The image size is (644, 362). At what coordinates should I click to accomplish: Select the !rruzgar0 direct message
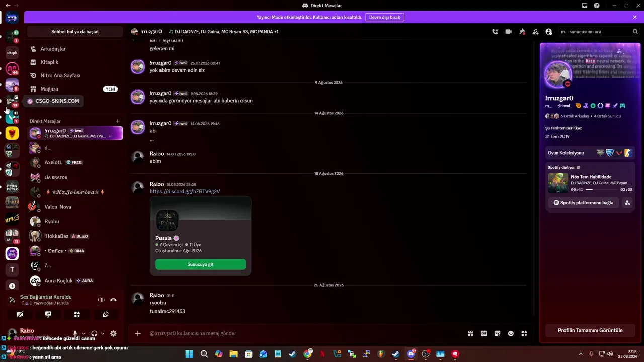coord(75,133)
